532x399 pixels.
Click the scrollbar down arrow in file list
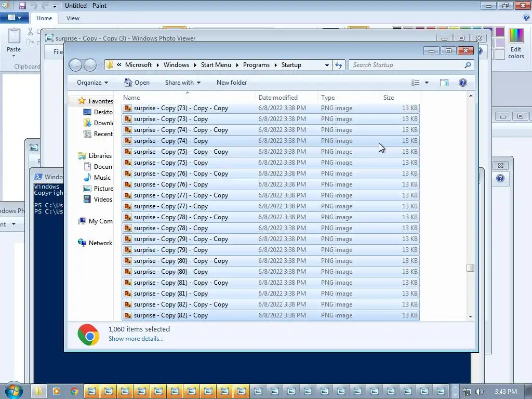click(470, 316)
